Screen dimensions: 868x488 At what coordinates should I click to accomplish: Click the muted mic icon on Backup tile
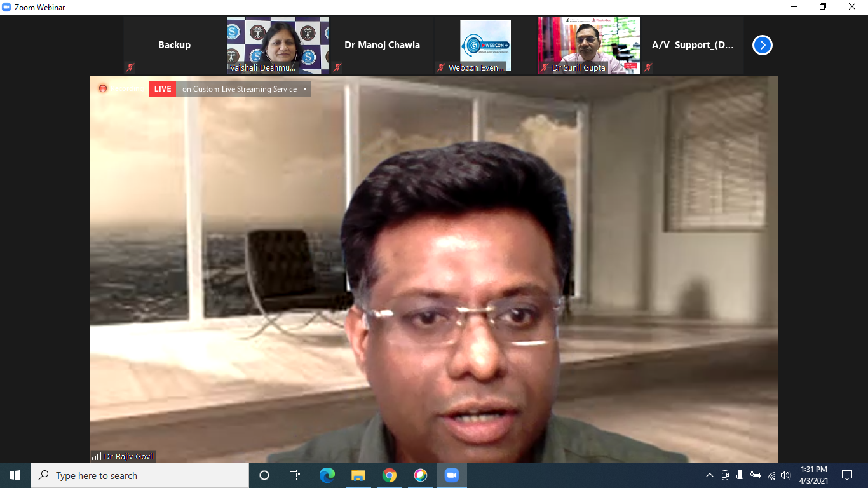pos(130,67)
